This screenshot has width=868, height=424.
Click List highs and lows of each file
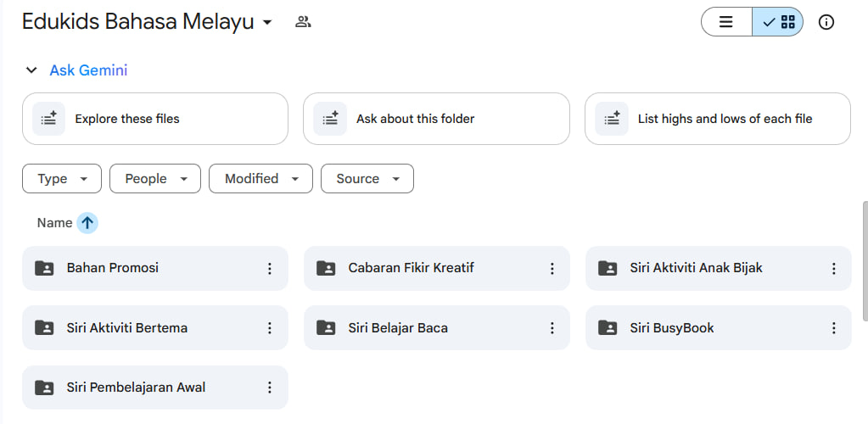pos(717,119)
